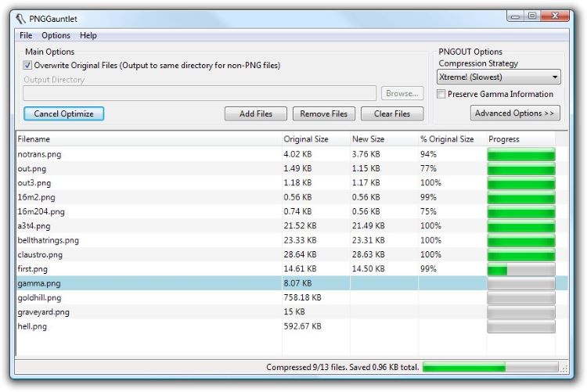Select the out.png file row
Viewport: 587px width, 392px height.
coord(292,168)
